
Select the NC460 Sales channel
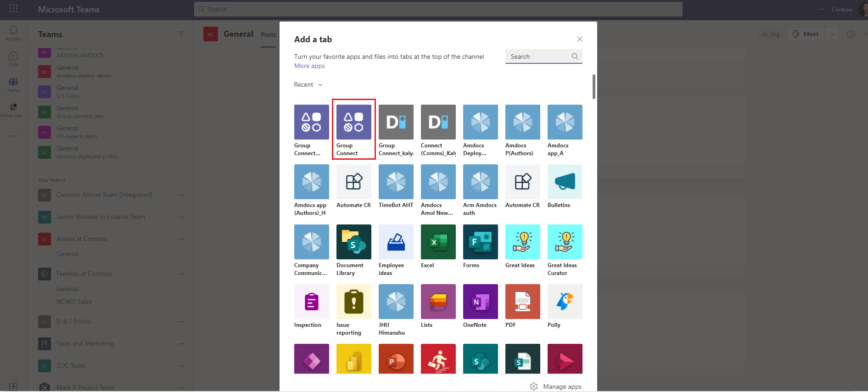pos(74,302)
